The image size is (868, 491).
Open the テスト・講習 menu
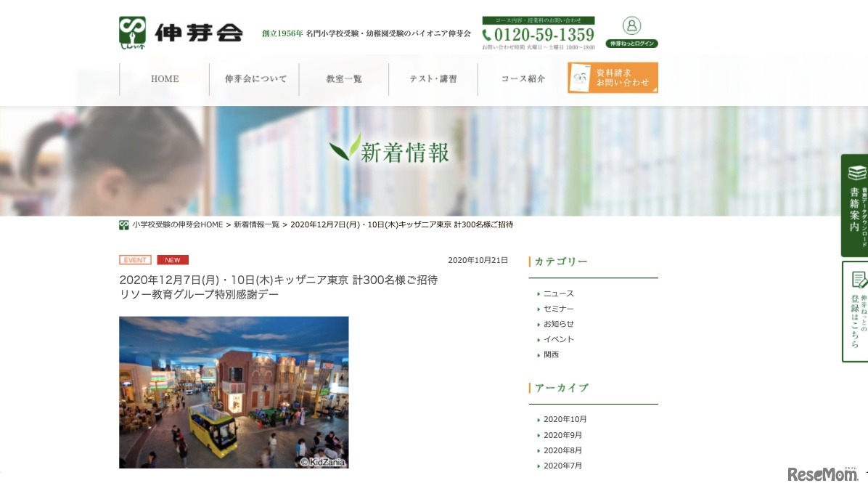[433, 78]
